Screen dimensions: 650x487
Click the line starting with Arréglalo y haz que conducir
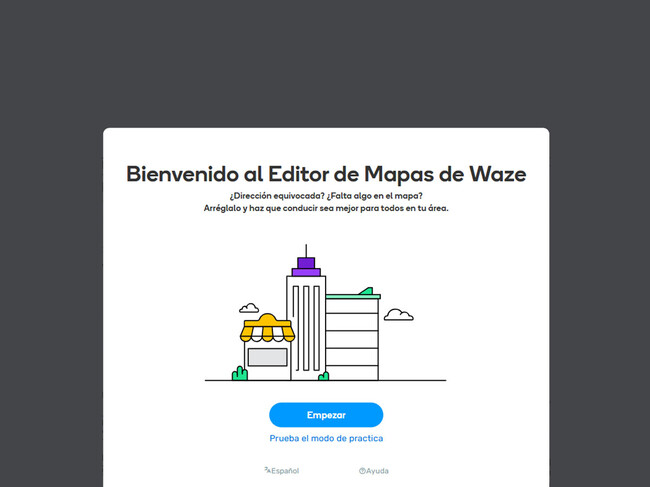326,208
